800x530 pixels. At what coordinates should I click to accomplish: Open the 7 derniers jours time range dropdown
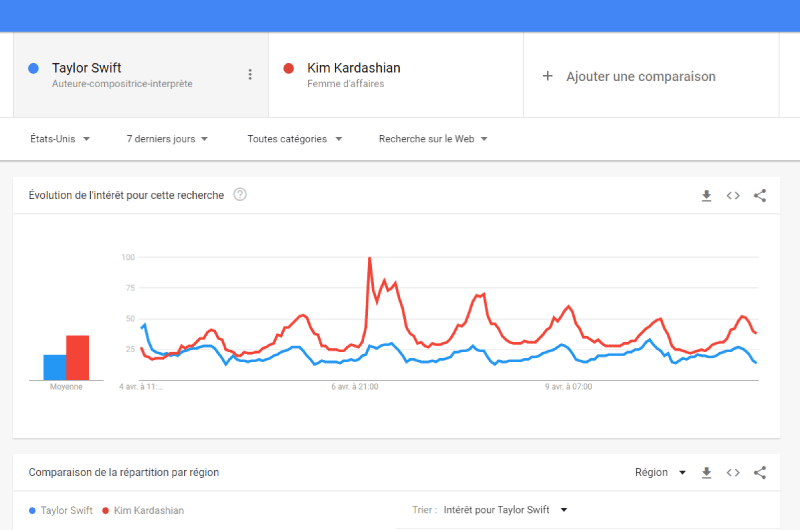(167, 139)
